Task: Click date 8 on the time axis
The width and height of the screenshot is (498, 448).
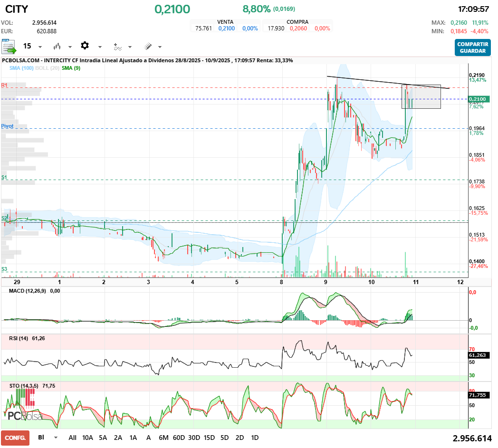Action: point(281,282)
